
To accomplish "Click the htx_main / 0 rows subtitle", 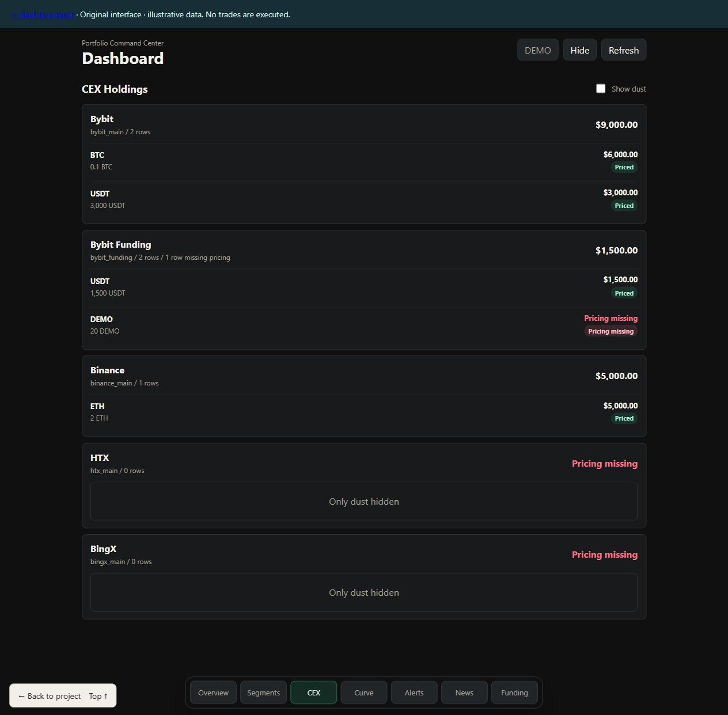I will pyautogui.click(x=117, y=471).
